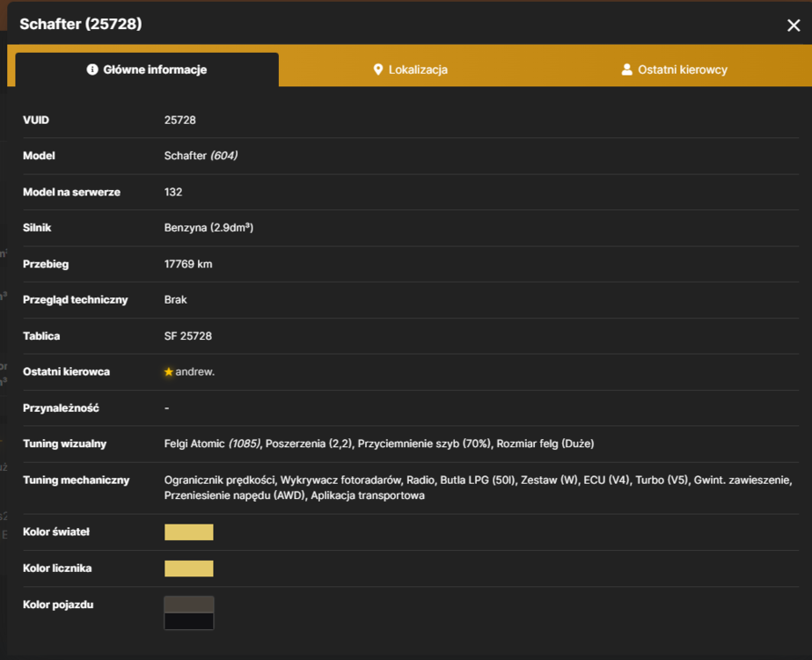Click the lower black Kolor pojazdu swatch
Viewport: 812px width, 660px height.
click(189, 621)
